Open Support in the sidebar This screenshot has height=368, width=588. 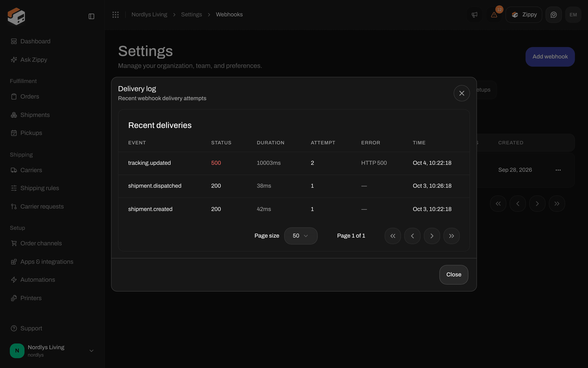coord(52,328)
